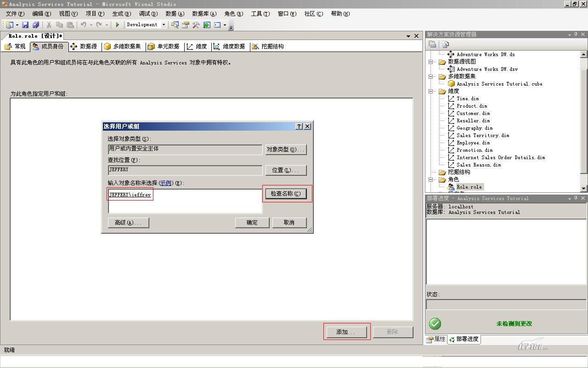This screenshot has width=588, height=368.
Task: Collapse the 数据源视图 folder node
Action: click(431, 62)
